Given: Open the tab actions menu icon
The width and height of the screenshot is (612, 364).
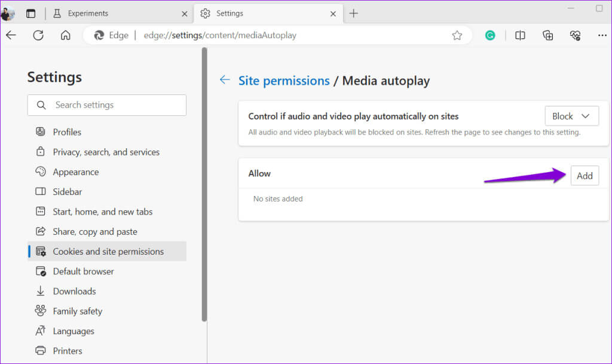Looking at the screenshot, I should (x=31, y=14).
